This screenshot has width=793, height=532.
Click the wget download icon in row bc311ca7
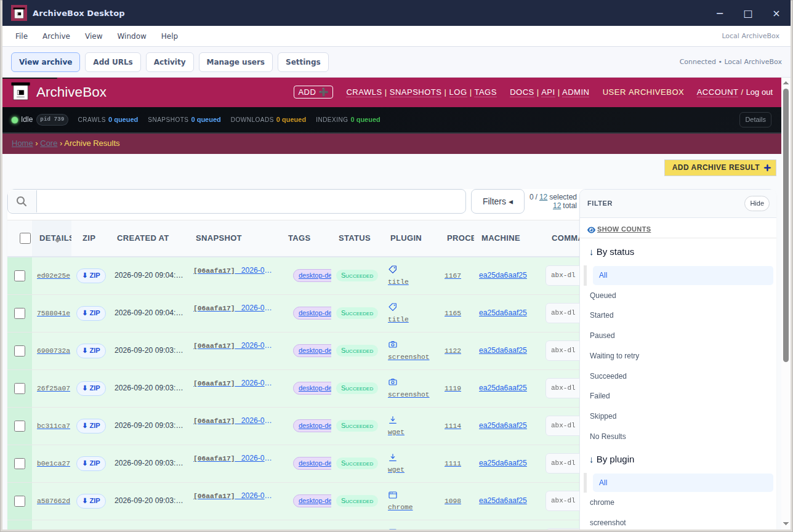[x=393, y=419]
